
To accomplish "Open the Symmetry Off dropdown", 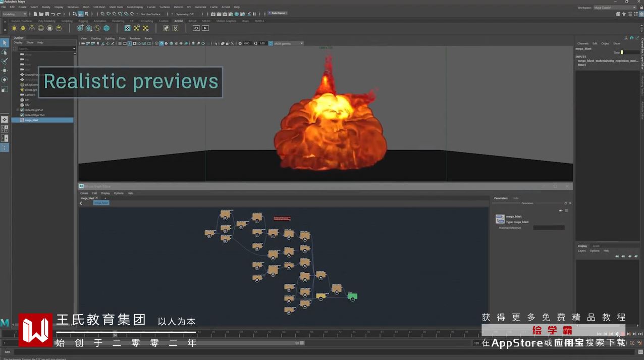I will pos(186,14).
